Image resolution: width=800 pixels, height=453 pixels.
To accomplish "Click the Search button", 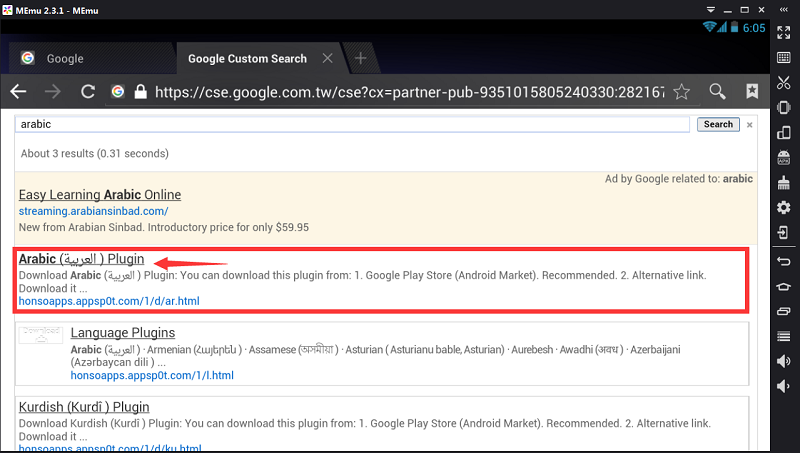I will click(x=717, y=124).
